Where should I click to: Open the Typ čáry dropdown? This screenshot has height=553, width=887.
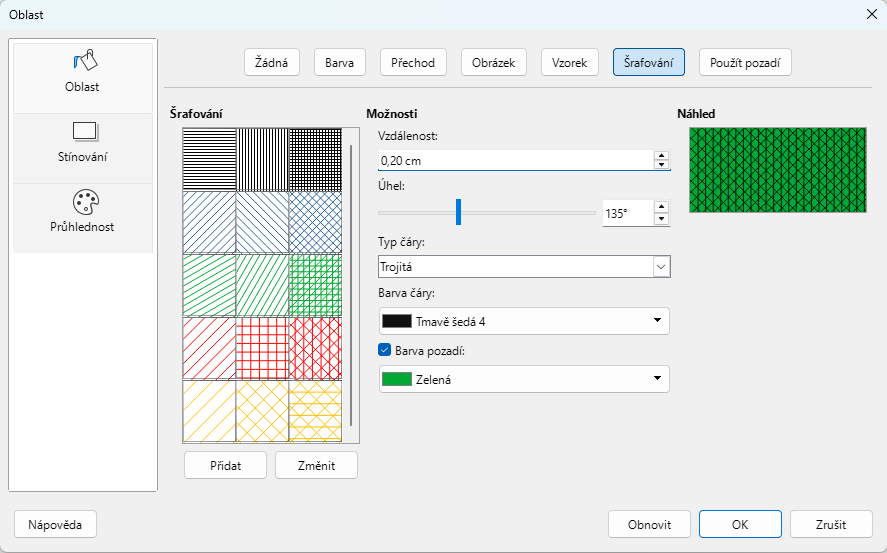[x=524, y=266]
